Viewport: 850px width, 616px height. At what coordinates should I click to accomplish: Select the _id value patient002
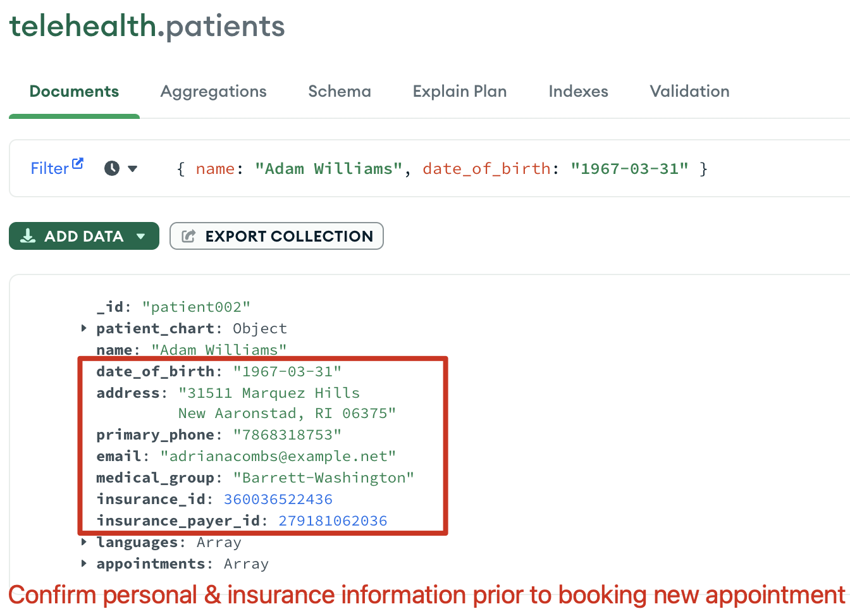pos(197,307)
